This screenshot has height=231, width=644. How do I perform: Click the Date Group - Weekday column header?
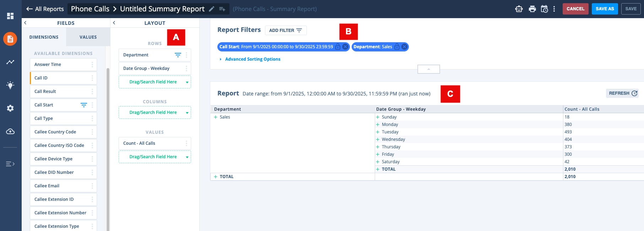(401, 109)
